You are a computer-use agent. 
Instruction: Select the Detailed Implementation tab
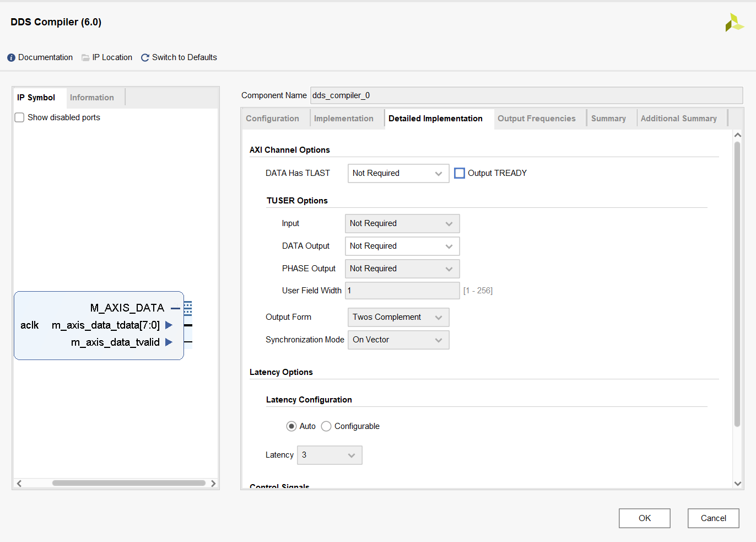coord(435,119)
